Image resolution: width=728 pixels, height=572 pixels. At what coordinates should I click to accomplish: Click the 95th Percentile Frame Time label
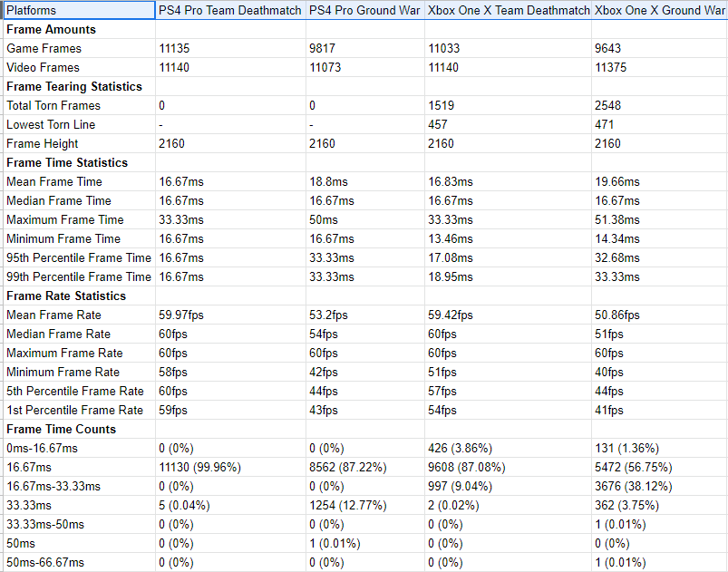click(x=79, y=257)
